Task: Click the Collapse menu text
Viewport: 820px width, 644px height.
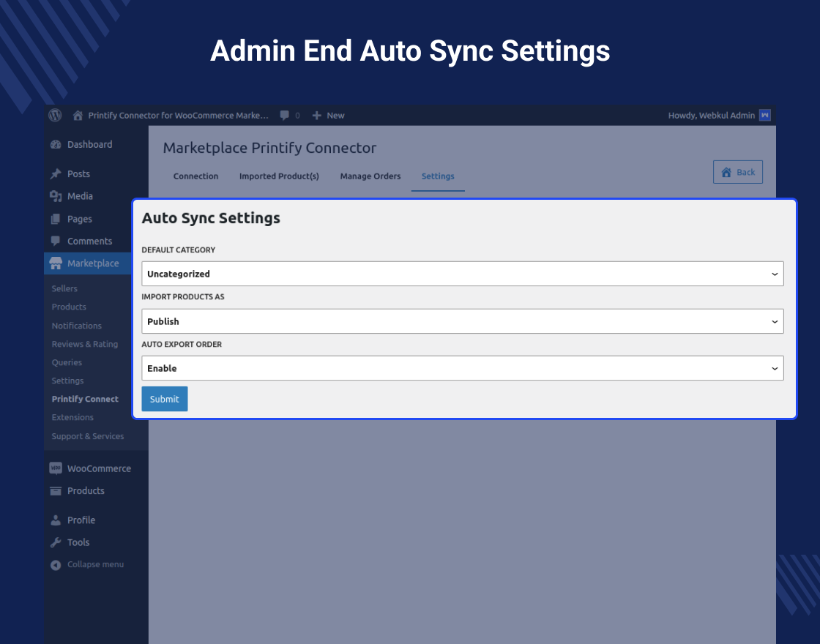Action: coord(95,564)
